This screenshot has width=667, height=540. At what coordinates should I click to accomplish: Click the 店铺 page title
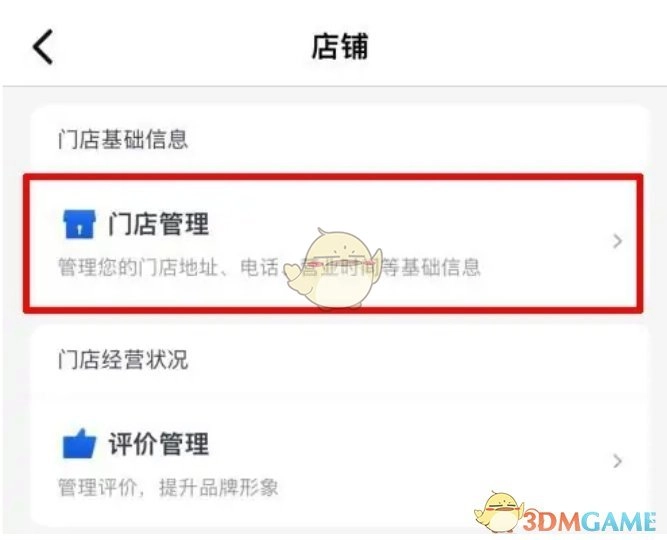click(x=339, y=46)
